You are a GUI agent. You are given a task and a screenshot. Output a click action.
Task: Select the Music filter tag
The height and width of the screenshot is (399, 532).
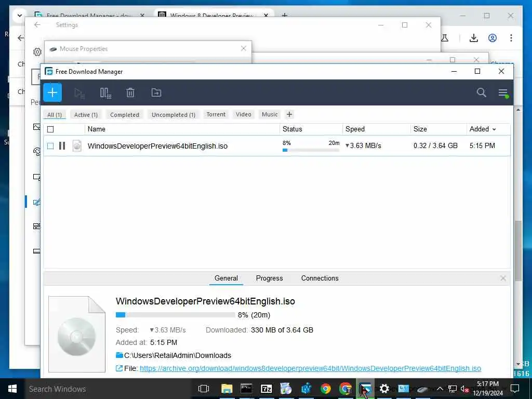point(270,114)
